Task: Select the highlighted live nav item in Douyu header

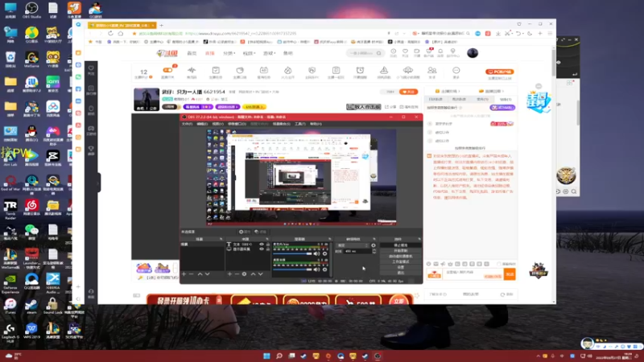Action: point(210,53)
